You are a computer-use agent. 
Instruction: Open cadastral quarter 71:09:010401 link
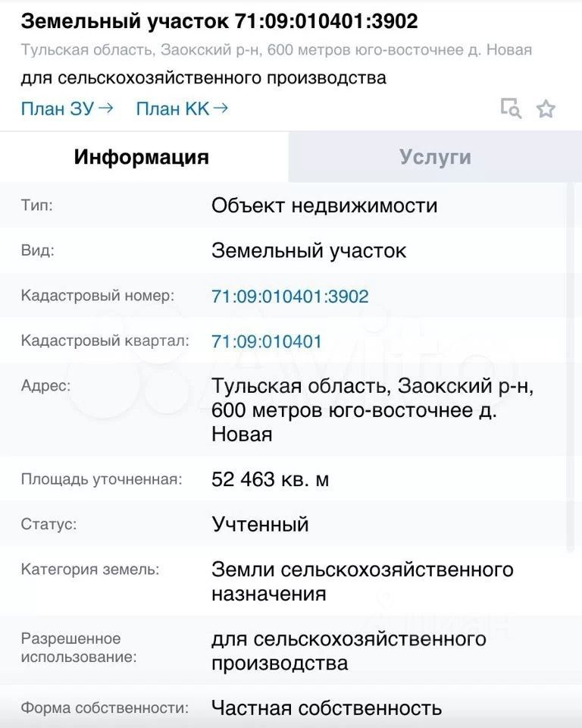coord(267,342)
